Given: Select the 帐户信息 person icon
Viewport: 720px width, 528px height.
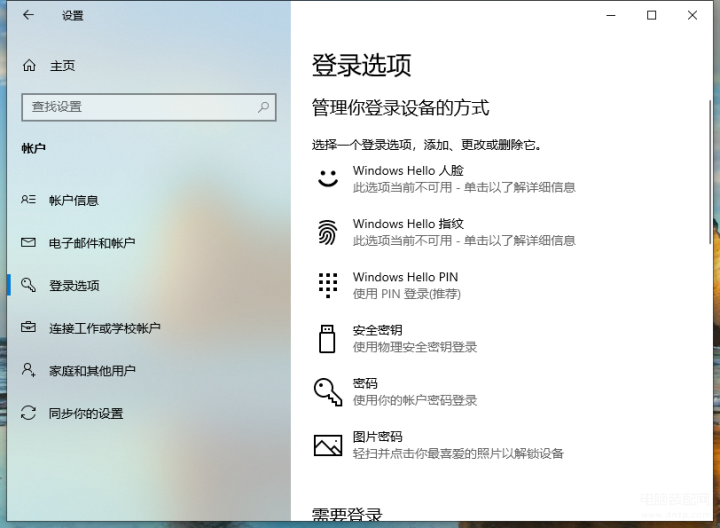Looking at the screenshot, I should [28, 200].
